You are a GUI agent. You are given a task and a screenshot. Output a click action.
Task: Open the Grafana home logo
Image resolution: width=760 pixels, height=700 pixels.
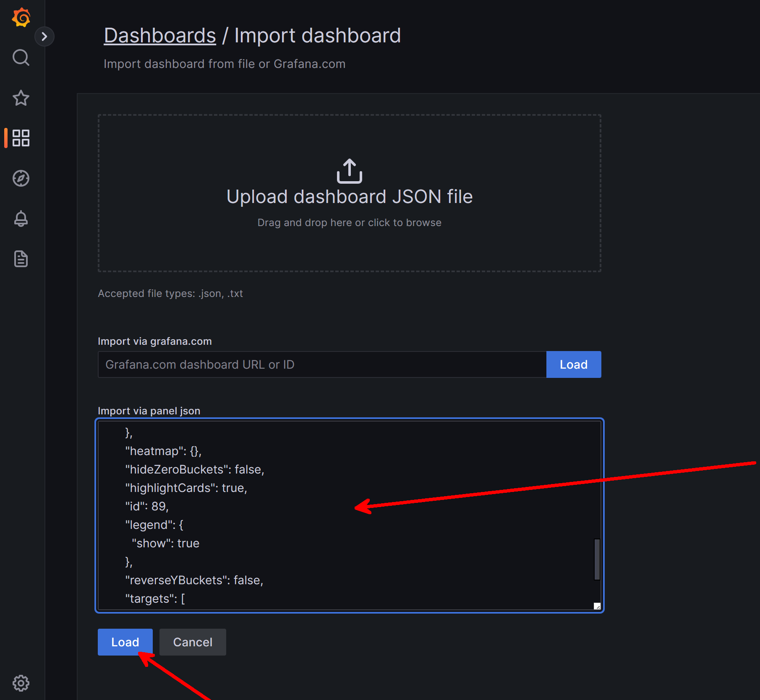coord(21,18)
